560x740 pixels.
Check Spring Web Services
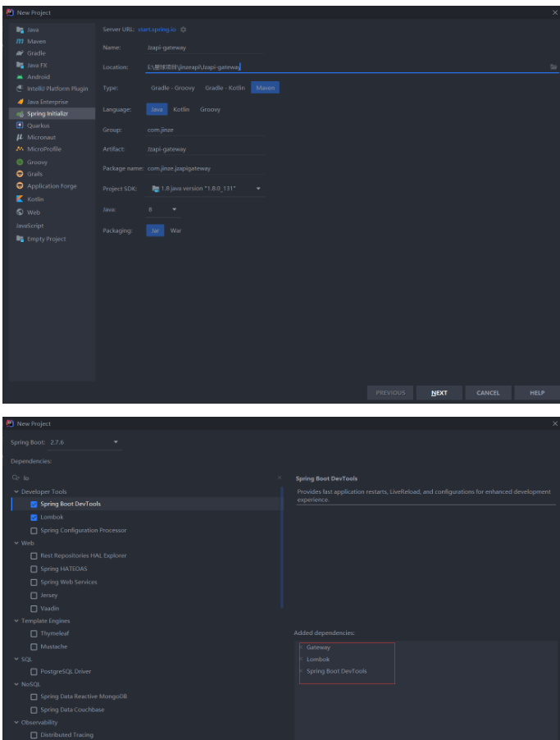click(x=34, y=582)
